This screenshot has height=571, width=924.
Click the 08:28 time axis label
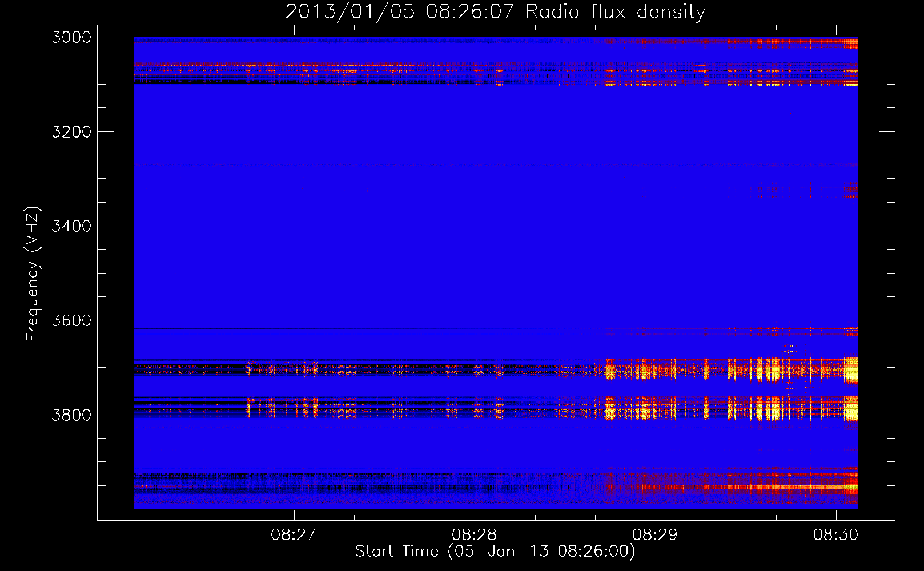[475, 535]
